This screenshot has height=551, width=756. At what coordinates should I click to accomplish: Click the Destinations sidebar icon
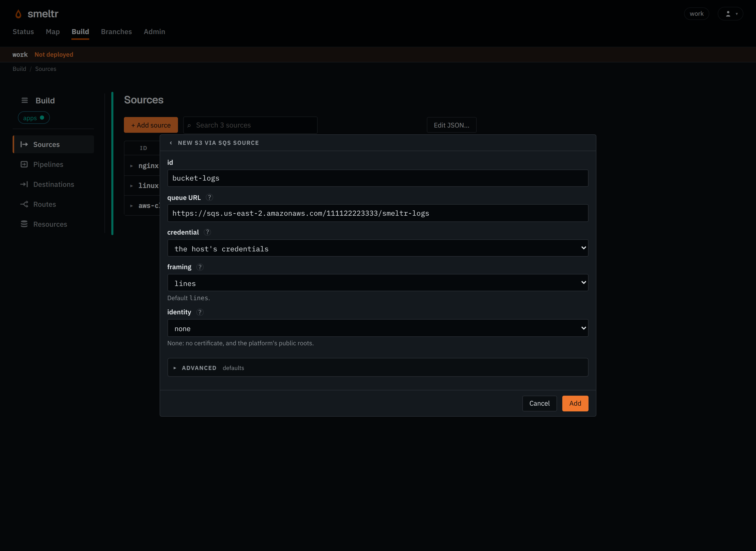24,184
